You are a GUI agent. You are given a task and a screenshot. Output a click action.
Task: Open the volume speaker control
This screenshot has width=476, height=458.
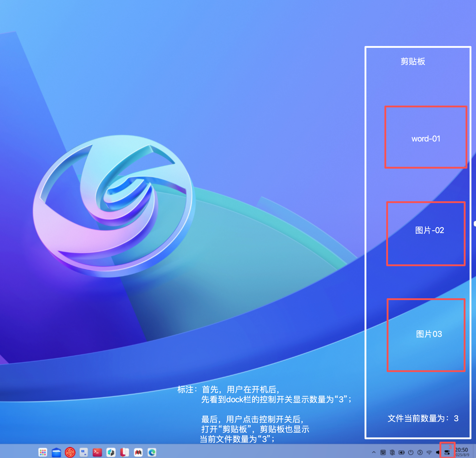tap(438, 452)
